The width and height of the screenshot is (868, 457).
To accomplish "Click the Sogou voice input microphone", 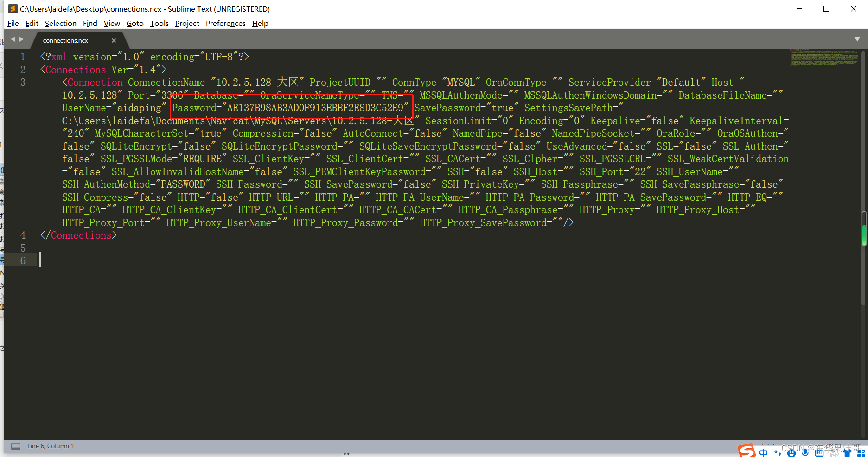I will pos(805,452).
